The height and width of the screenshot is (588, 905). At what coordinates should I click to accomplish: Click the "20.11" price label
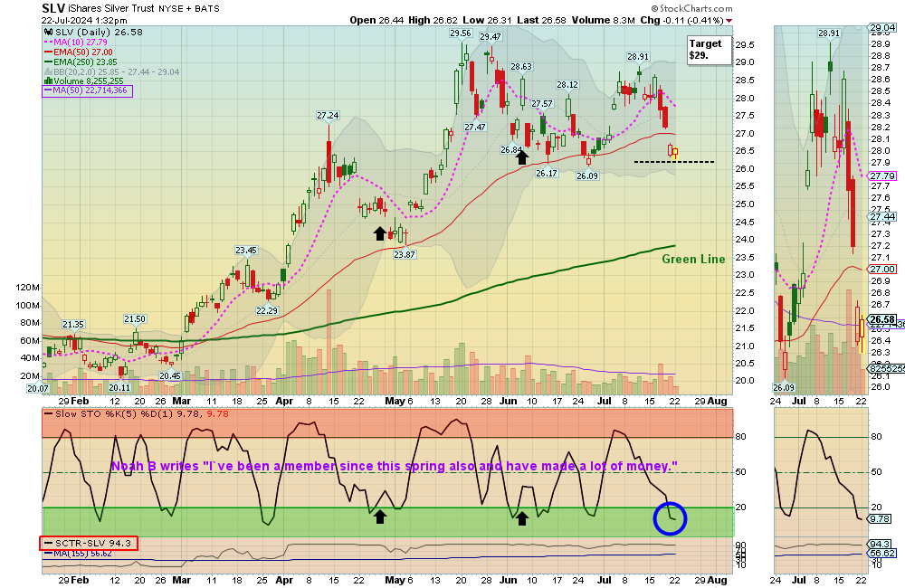click(x=120, y=388)
